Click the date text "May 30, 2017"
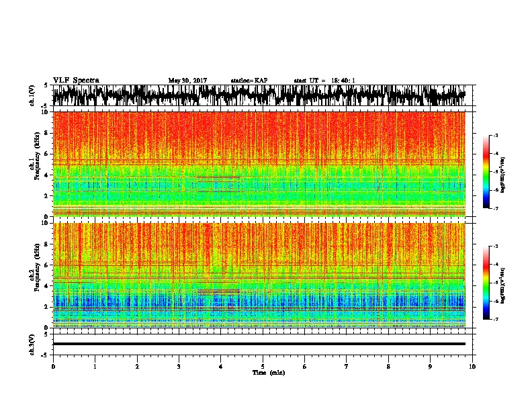 pos(187,81)
